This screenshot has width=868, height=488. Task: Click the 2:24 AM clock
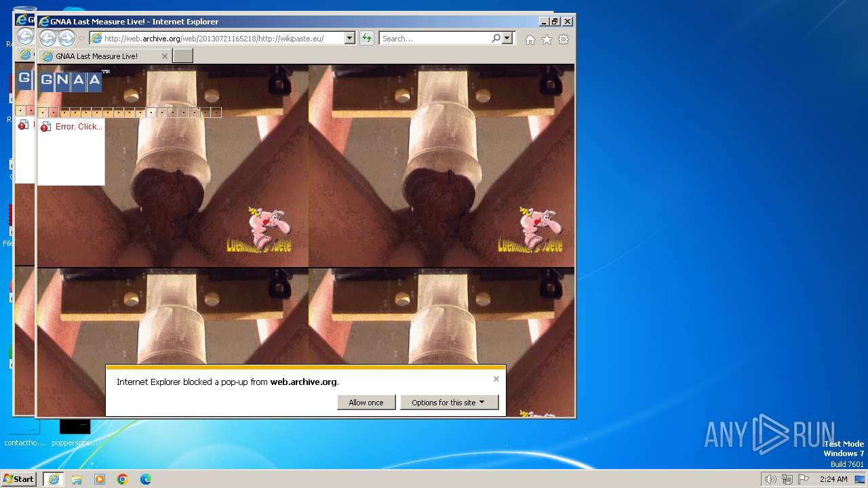(x=833, y=479)
